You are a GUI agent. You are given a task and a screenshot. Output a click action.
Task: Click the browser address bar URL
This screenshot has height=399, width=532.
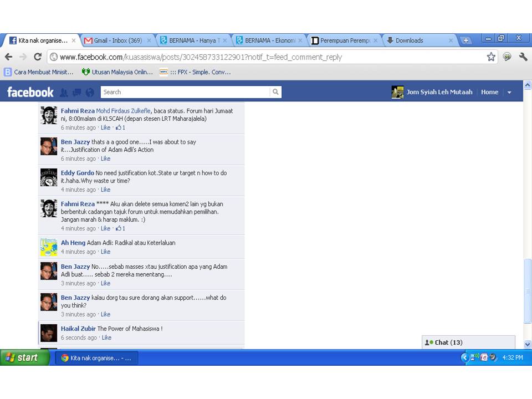tap(201, 57)
